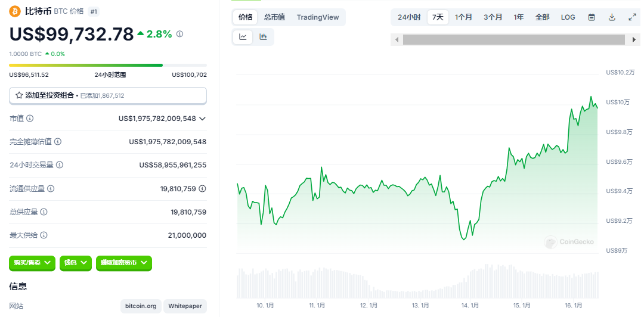Switch to line chart view icon
The width and height of the screenshot is (644, 317).
pyautogui.click(x=243, y=37)
